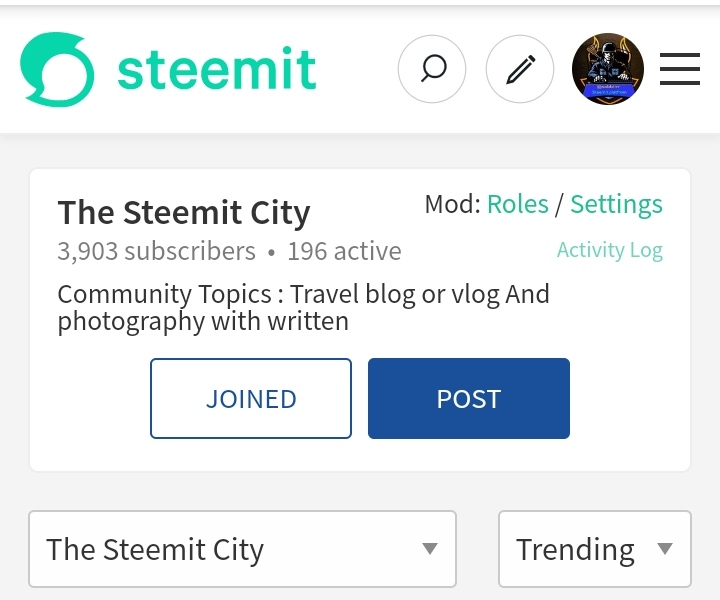Click the Mod: label

[x=452, y=204]
